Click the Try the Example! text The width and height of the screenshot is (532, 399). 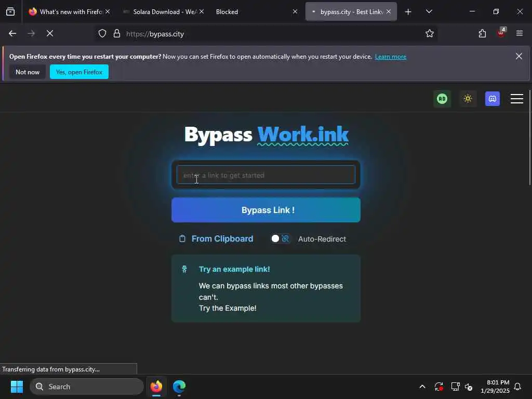pos(228,308)
